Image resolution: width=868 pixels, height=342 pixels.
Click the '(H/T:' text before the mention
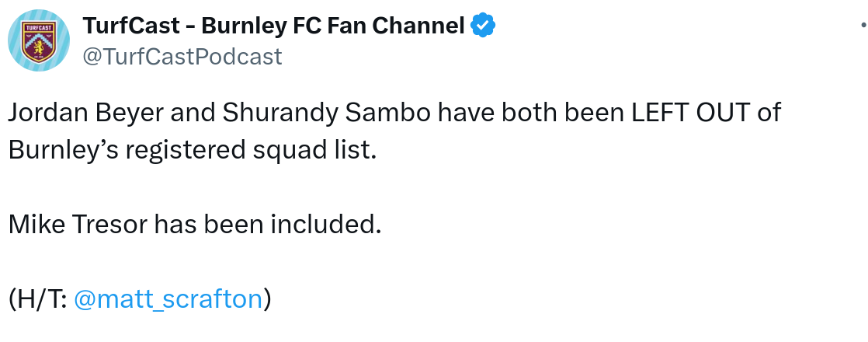(38, 298)
